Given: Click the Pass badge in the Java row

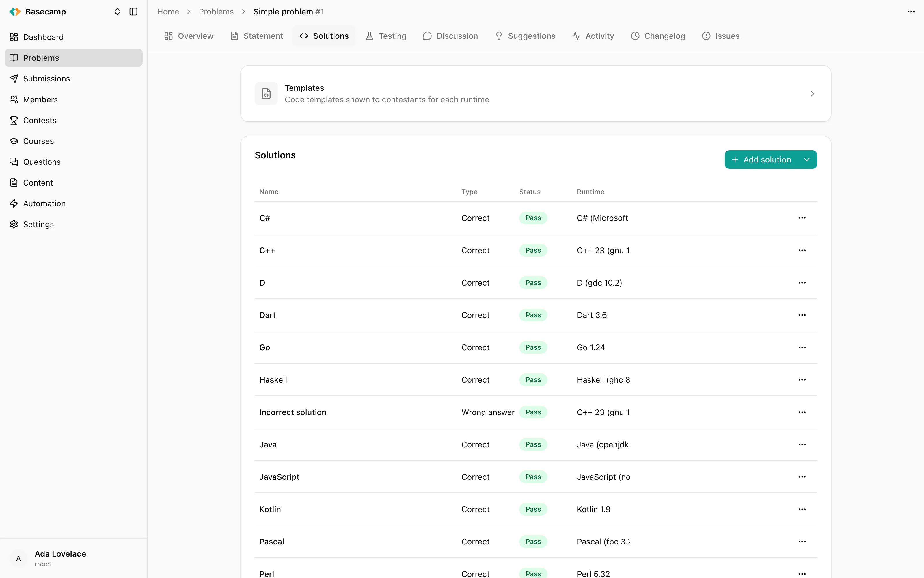Looking at the screenshot, I should [533, 444].
